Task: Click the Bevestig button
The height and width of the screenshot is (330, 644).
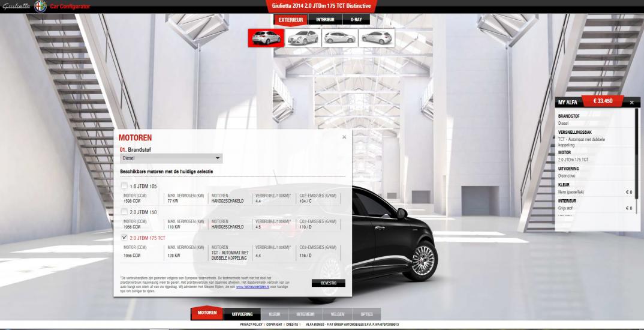Action: tap(328, 283)
